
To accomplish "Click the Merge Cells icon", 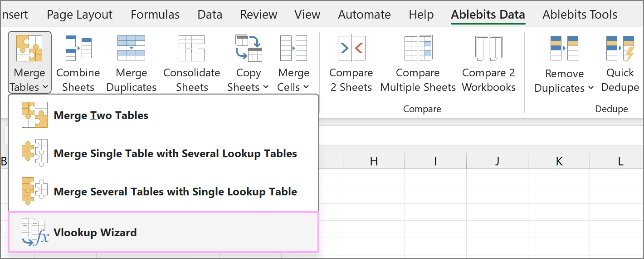I will (x=294, y=47).
